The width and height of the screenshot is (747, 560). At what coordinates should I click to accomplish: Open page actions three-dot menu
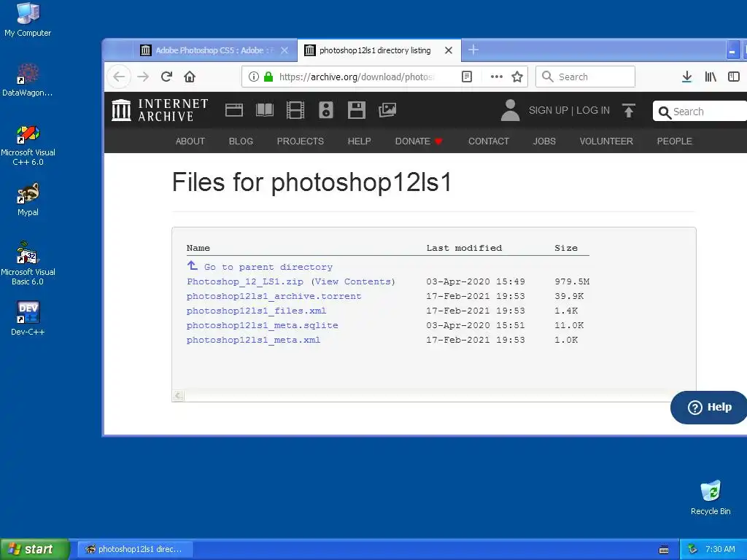pyautogui.click(x=496, y=77)
